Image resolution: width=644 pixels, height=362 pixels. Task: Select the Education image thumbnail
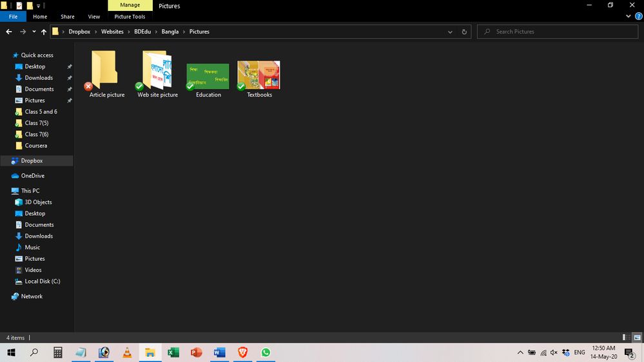point(208,77)
